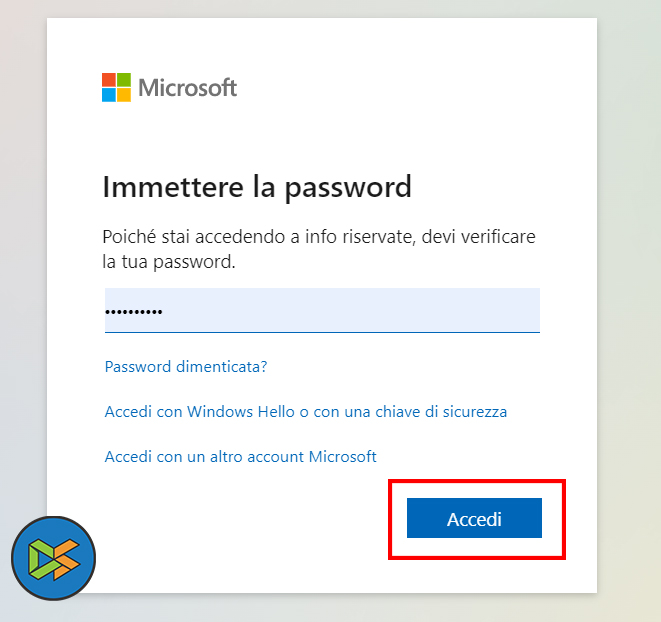The height and width of the screenshot is (622, 661).
Task: Click the masked password dots
Action: point(134,312)
